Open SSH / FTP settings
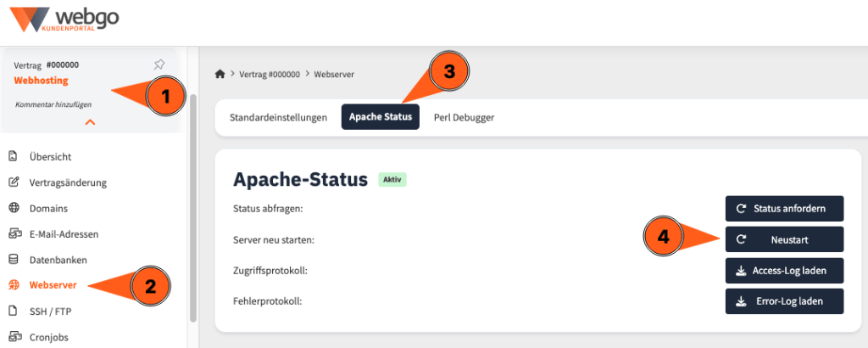The image size is (868, 348). (x=50, y=312)
